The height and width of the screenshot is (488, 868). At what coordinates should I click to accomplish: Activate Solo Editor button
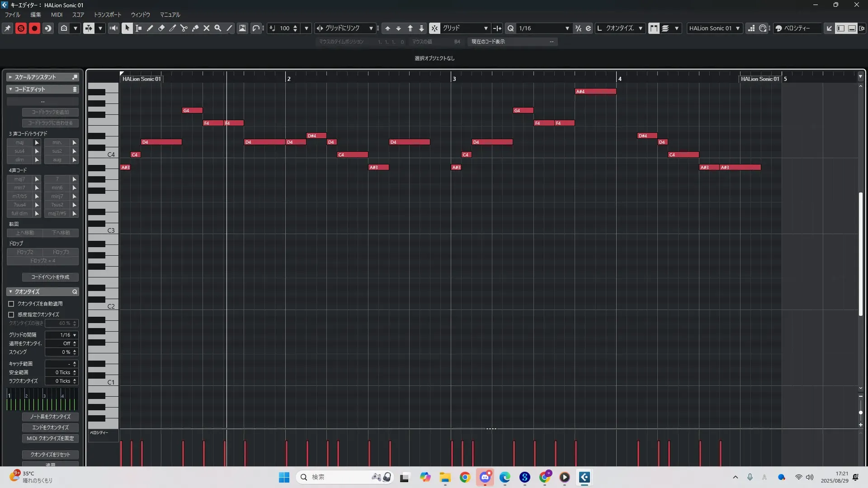[21, 28]
